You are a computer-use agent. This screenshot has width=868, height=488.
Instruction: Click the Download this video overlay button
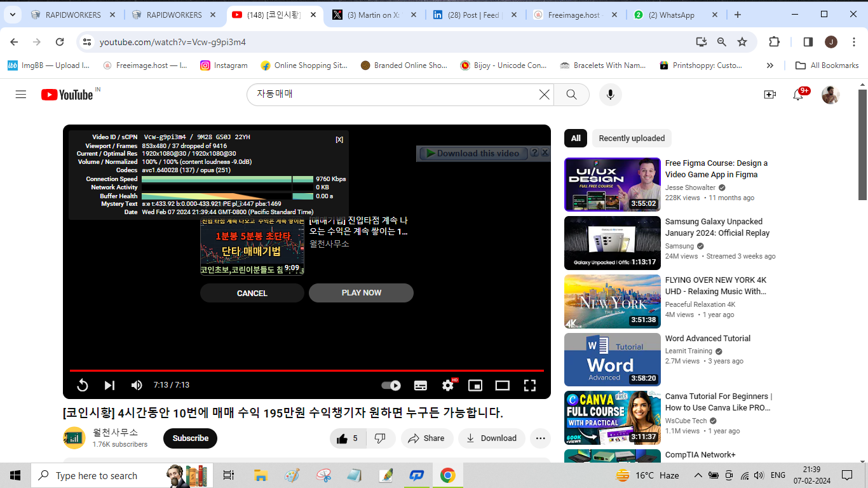[472, 153]
